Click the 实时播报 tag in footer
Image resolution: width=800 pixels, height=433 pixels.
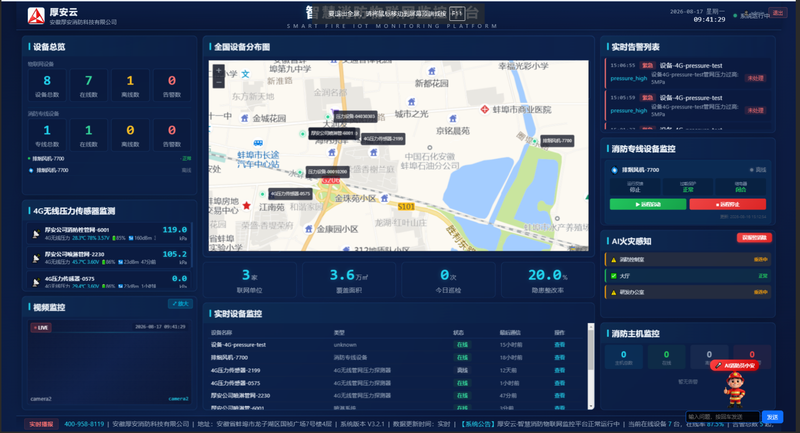(x=41, y=424)
